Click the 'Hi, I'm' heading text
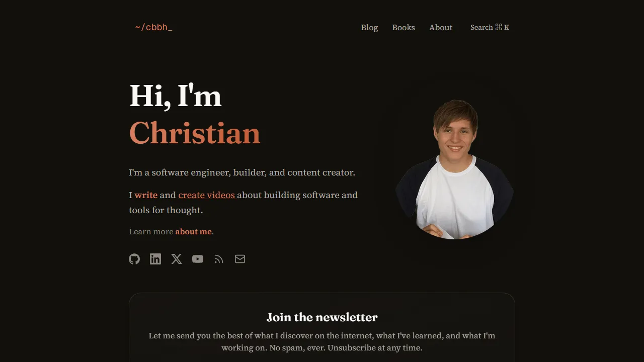This screenshot has height=362, width=644. point(176,96)
